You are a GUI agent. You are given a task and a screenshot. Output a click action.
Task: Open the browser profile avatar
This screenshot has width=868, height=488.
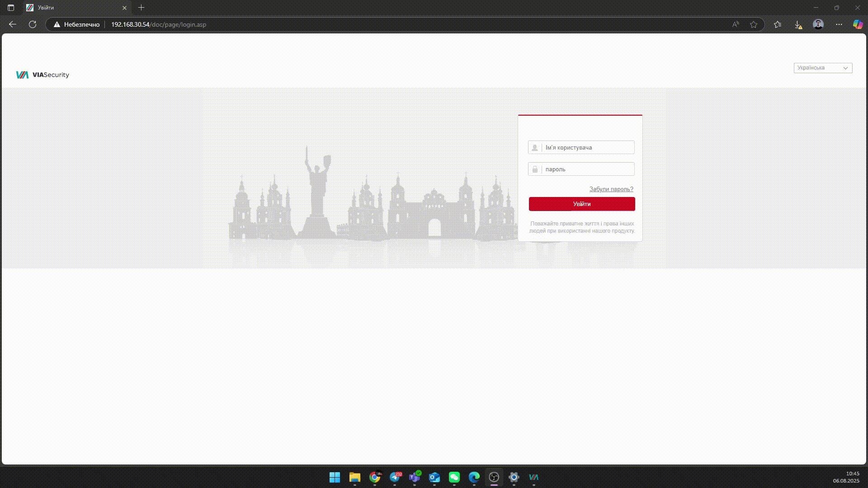818,24
